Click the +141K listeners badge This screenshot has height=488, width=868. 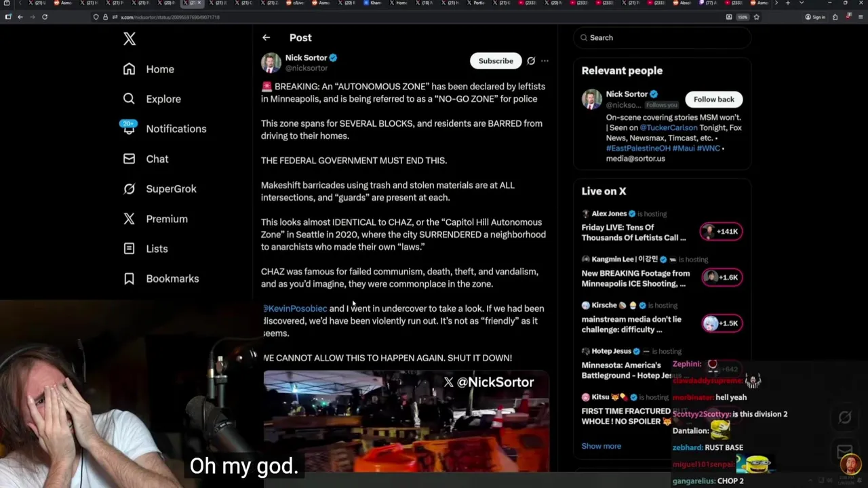[x=722, y=232]
